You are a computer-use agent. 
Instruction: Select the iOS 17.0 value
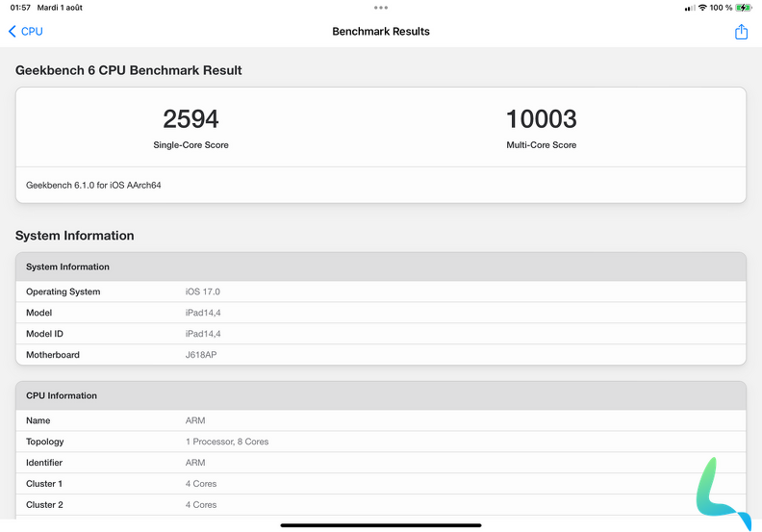(x=203, y=291)
